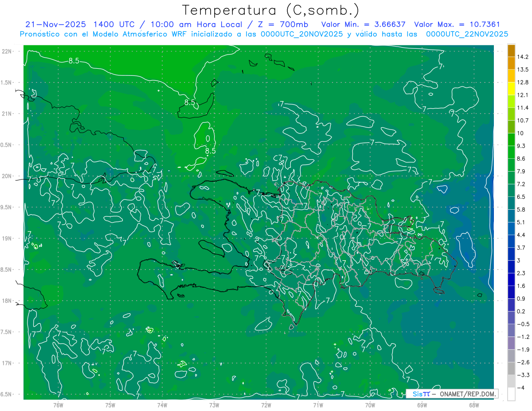
Task: Click the 14.2 value on color scale
Action: (x=523, y=57)
